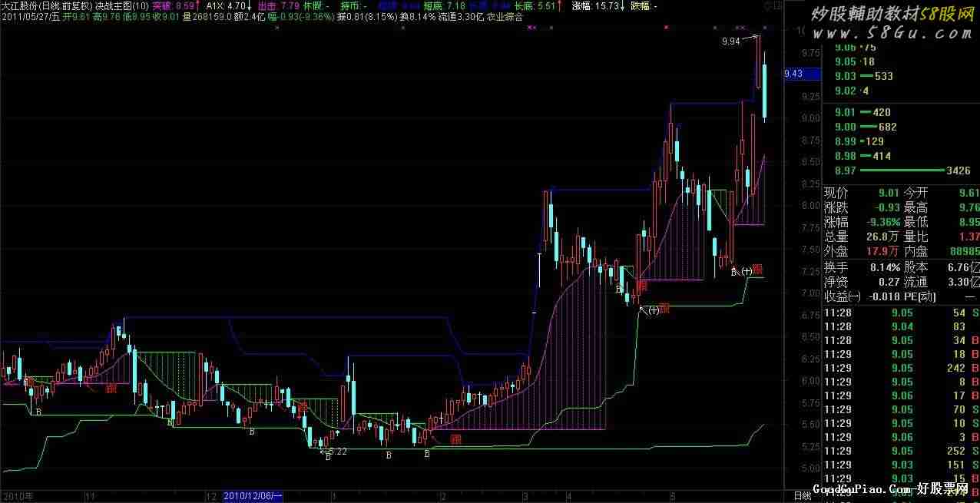Select the 11:29 trade row with volume 252
This screenshot has width=980, height=503.
[900, 451]
